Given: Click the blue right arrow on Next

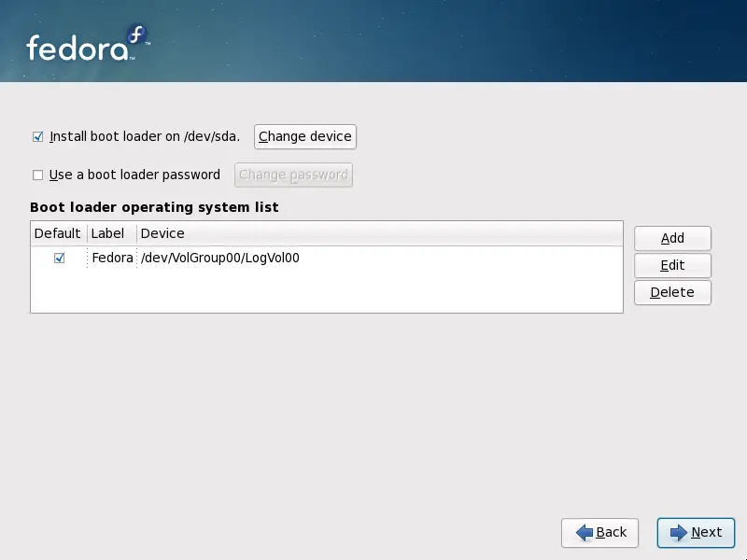Looking at the screenshot, I should [676, 532].
